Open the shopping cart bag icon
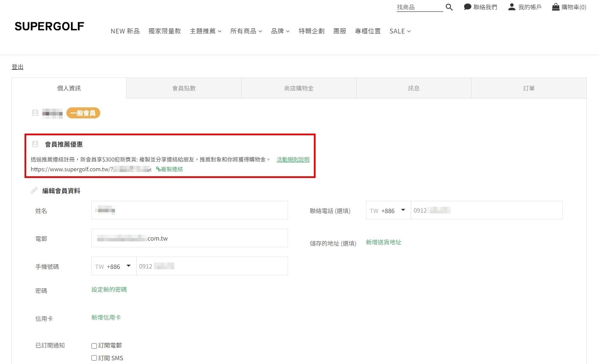This screenshot has height=364, width=599. [556, 7]
